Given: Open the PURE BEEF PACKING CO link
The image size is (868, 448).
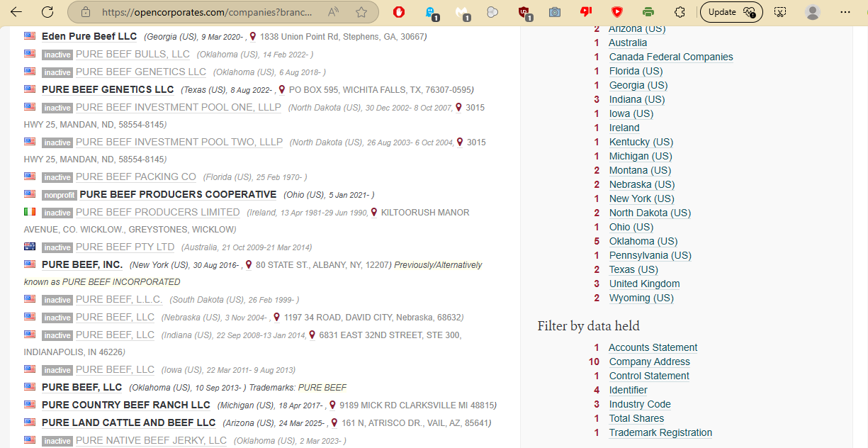Looking at the screenshot, I should [x=136, y=177].
